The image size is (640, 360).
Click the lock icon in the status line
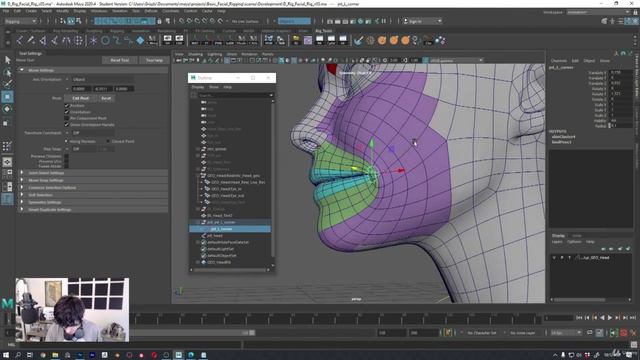(x=159, y=21)
